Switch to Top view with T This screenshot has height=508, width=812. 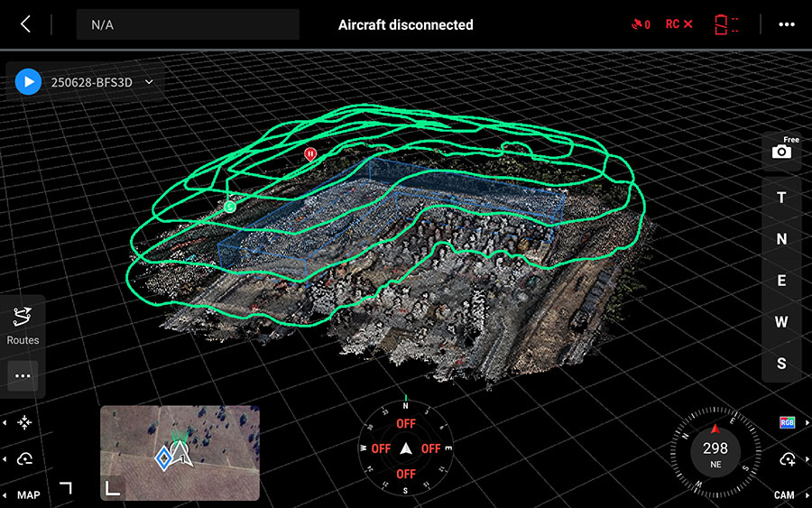[781, 198]
